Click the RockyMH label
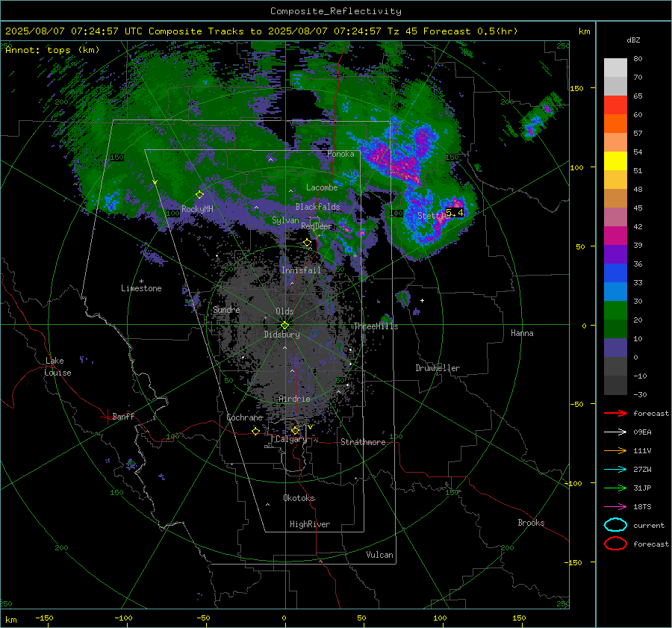Screen dimensions: 672x628 [x=197, y=209]
